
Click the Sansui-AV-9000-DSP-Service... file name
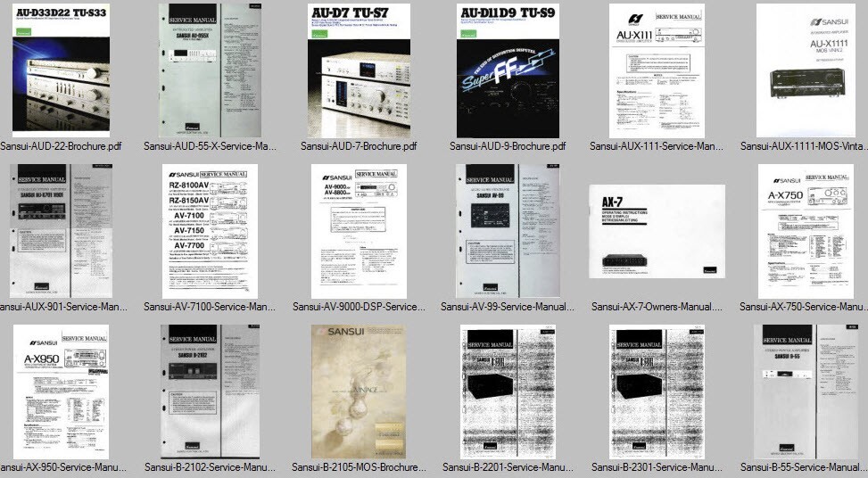tap(359, 307)
